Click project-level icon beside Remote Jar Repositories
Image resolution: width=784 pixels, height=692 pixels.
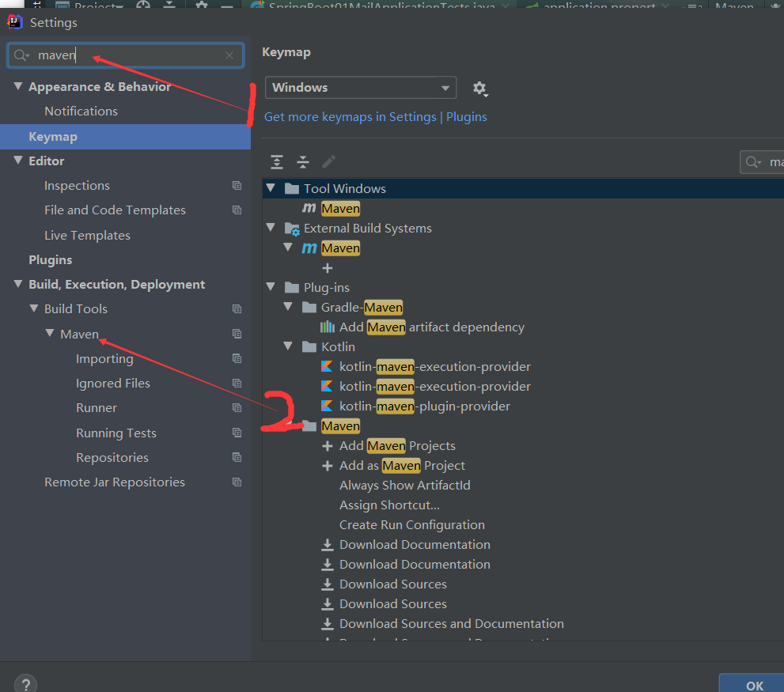237,482
